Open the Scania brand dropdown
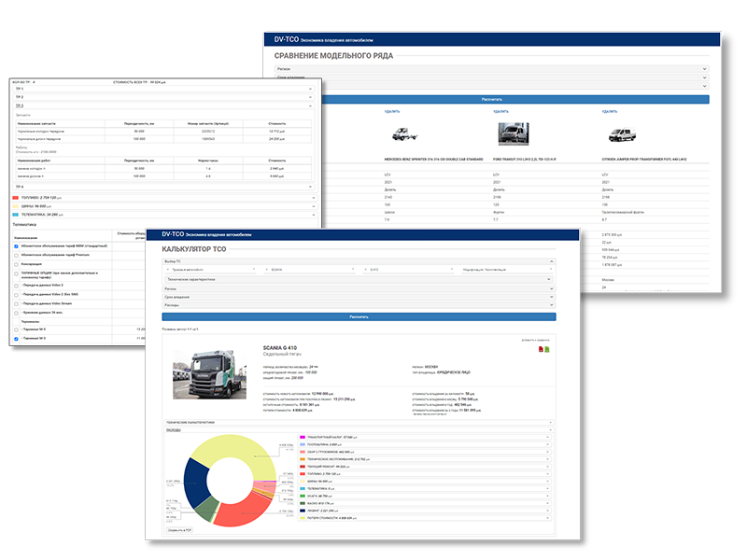The height and width of the screenshot is (560, 747). (310, 270)
